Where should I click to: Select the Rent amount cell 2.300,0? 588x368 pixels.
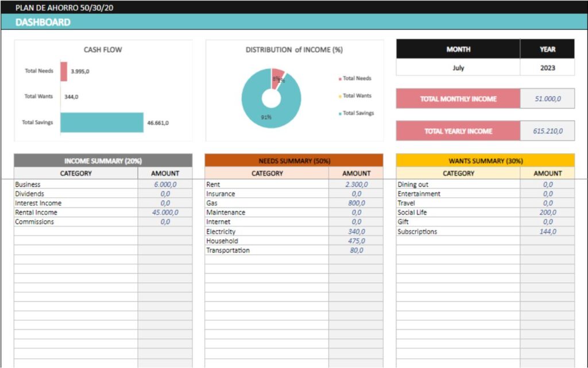pos(356,185)
